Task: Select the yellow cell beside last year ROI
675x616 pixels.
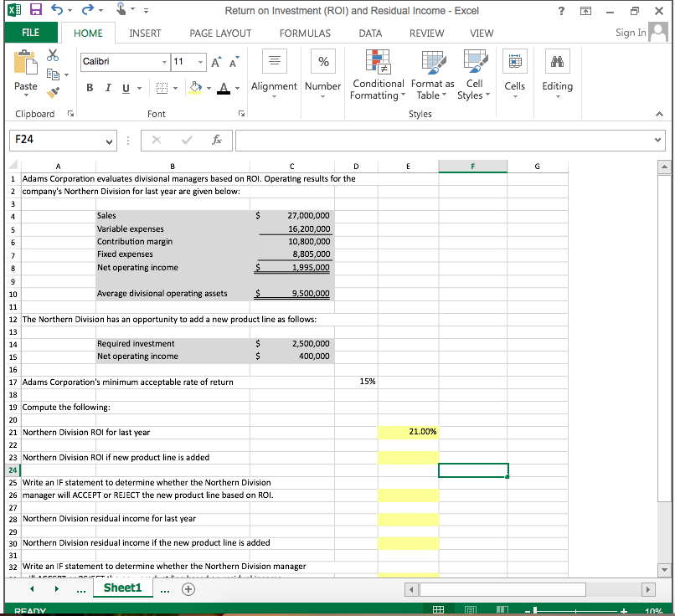Action: [408, 432]
